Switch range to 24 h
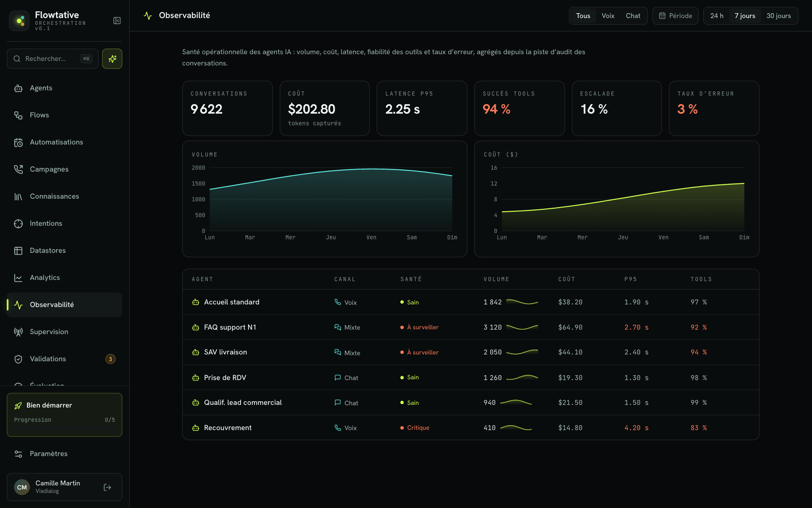812x508 pixels. tap(717, 16)
